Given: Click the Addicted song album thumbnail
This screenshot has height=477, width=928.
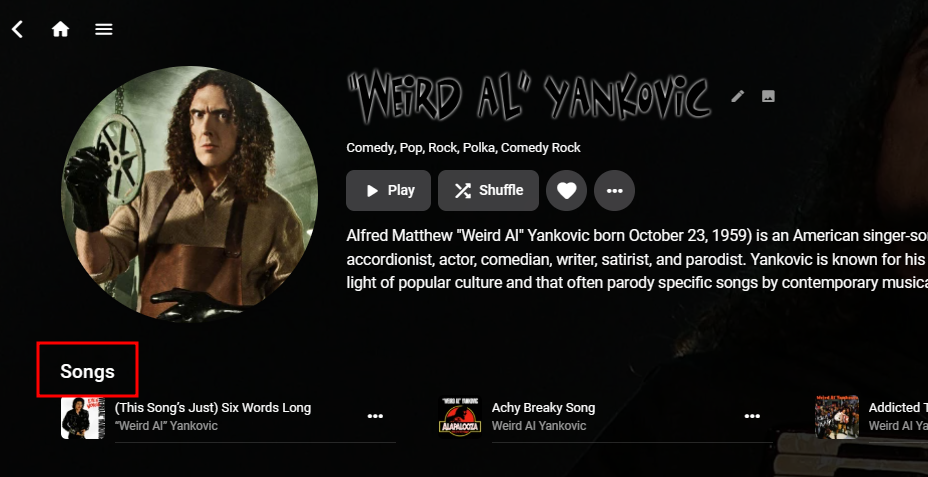Looking at the screenshot, I should pyautogui.click(x=837, y=418).
